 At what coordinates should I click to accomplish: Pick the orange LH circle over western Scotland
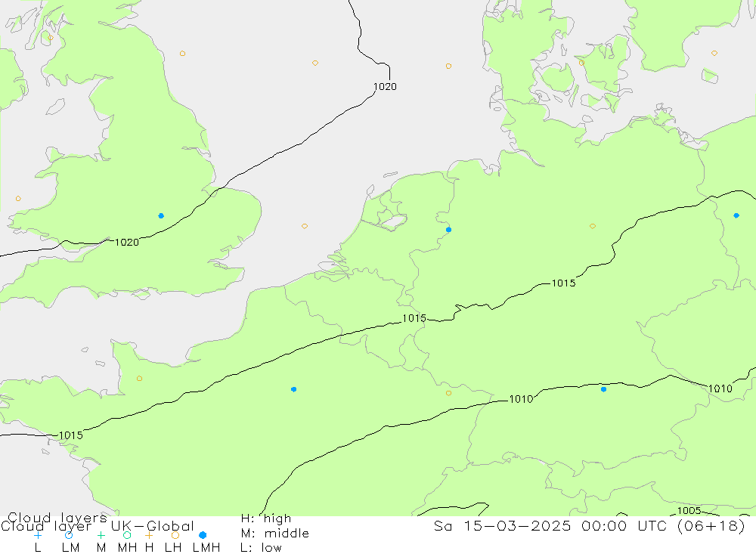point(51,38)
